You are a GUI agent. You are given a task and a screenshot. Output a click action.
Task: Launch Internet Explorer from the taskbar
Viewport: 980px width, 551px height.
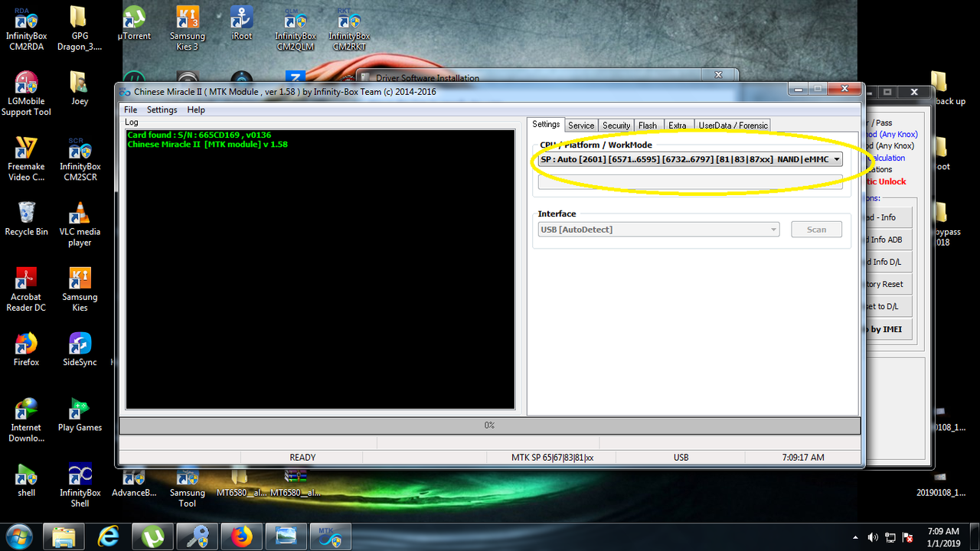107,536
